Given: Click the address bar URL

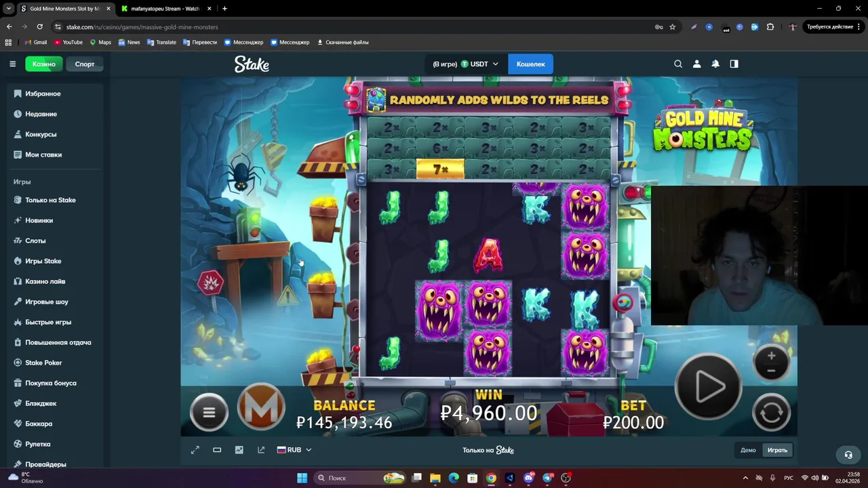Looking at the screenshot, I should (x=142, y=27).
